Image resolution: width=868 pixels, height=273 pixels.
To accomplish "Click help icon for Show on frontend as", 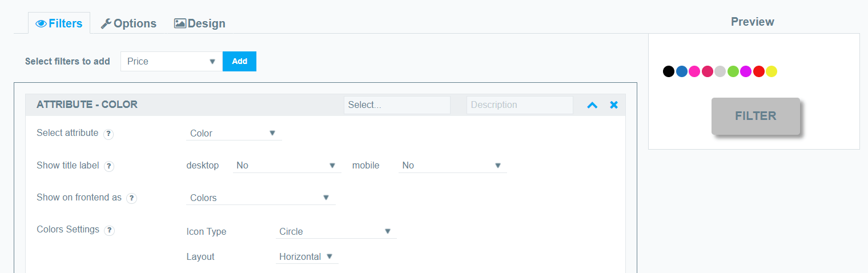I will pos(131,198).
